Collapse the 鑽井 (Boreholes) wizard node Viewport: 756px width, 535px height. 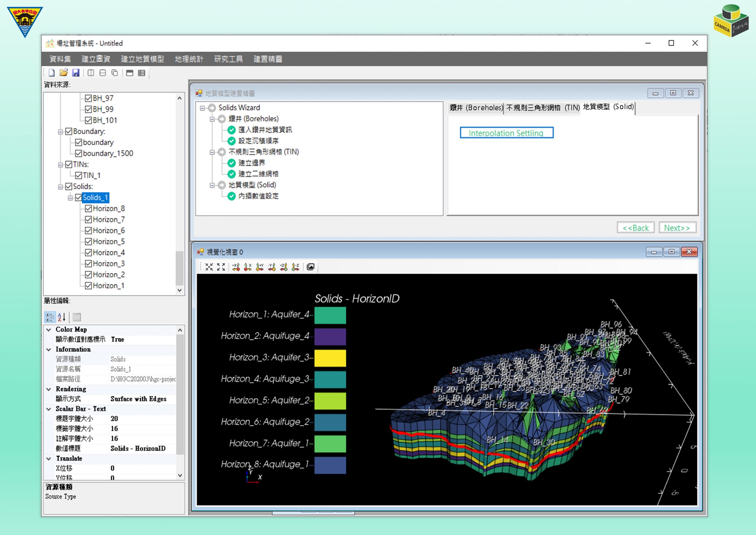pyautogui.click(x=212, y=119)
